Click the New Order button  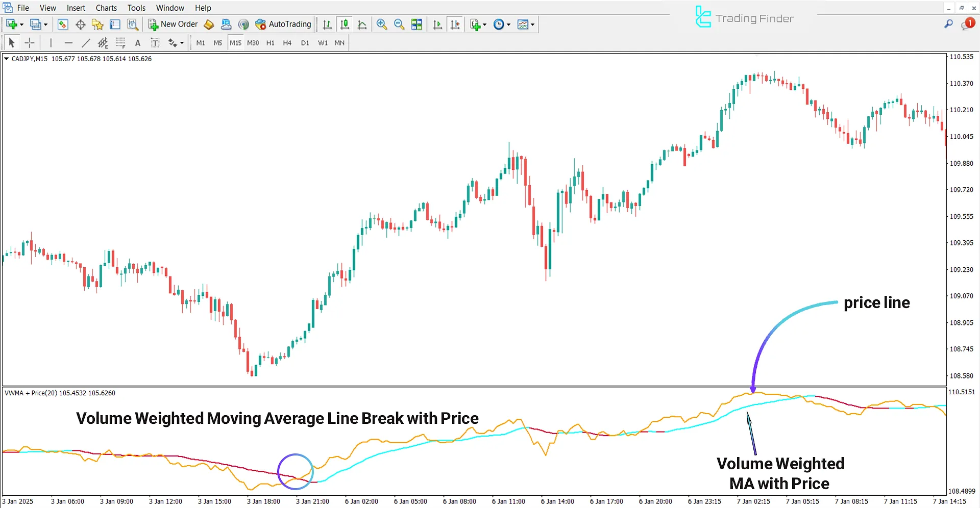coord(173,24)
